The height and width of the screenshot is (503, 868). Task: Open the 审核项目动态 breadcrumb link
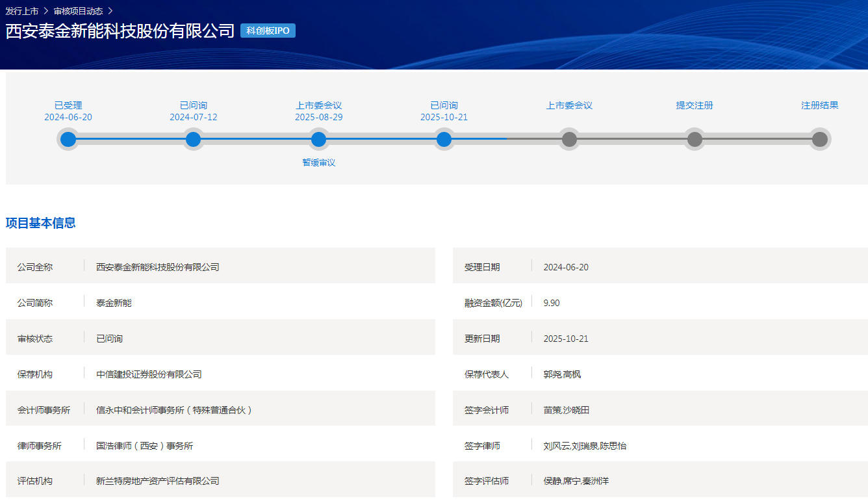78,11
